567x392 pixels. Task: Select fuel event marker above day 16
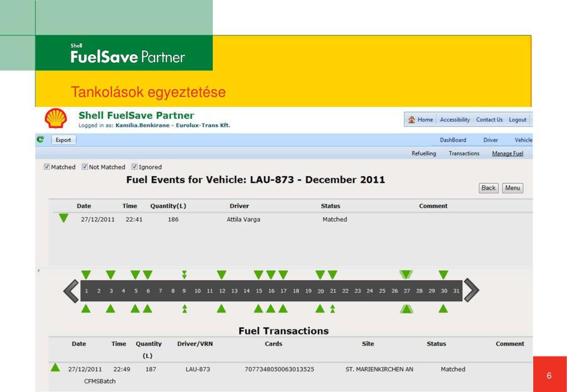click(x=271, y=275)
